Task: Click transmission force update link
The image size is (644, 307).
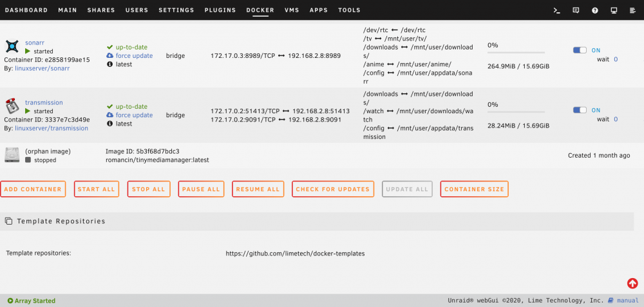Action: pyautogui.click(x=134, y=115)
